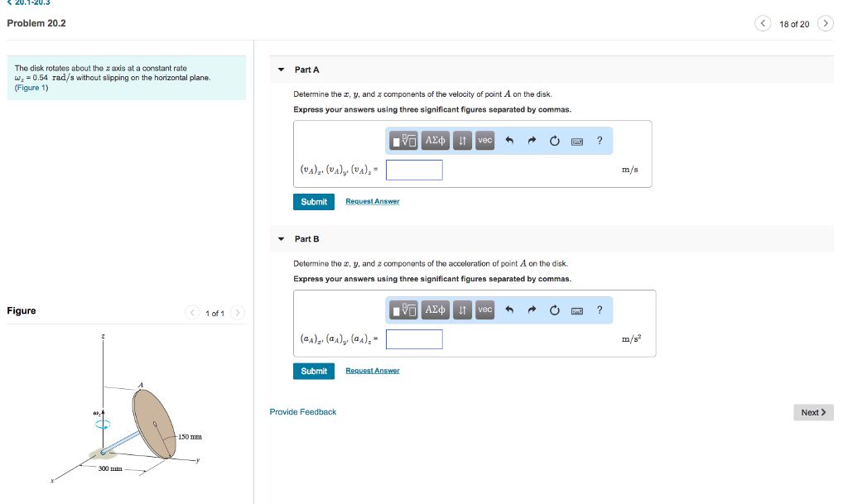Show next figure arrow
Viewport: 848px width, 504px height.
(238, 313)
